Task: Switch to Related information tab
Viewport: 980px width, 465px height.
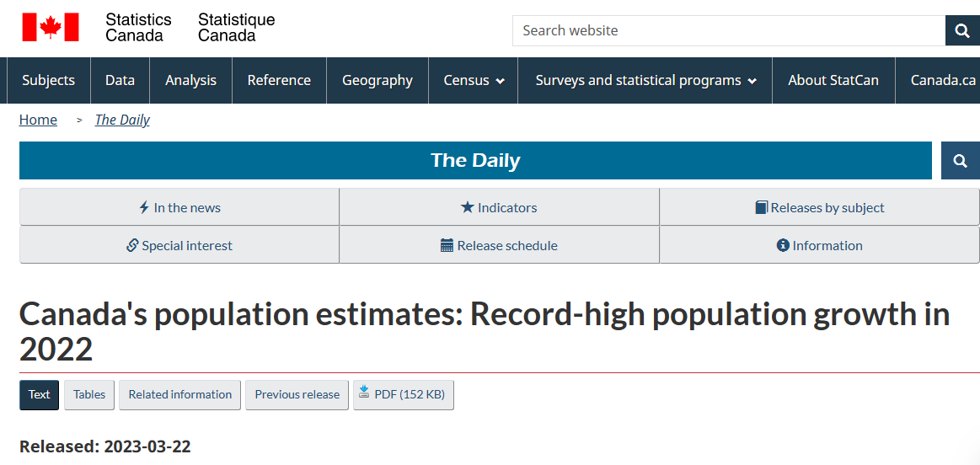Action: [x=180, y=395]
